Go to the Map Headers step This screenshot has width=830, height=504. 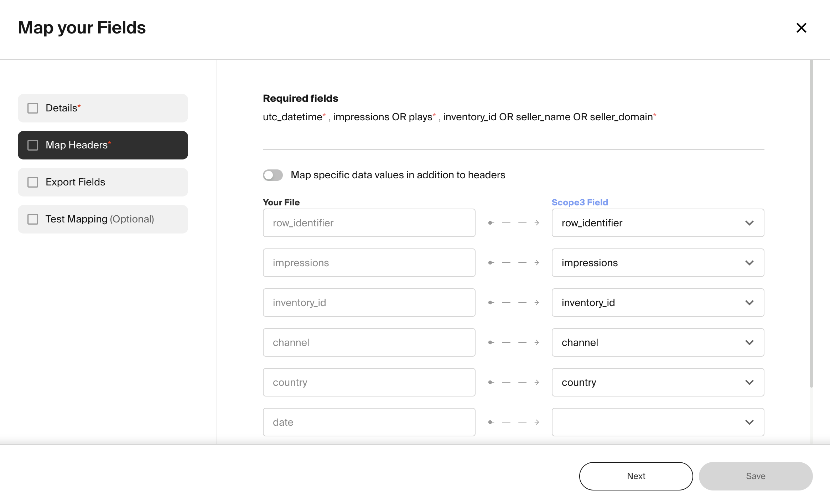point(103,145)
